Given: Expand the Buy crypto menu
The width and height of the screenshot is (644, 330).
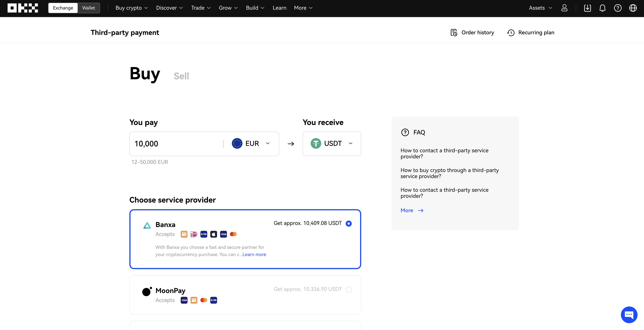Looking at the screenshot, I should pyautogui.click(x=131, y=8).
